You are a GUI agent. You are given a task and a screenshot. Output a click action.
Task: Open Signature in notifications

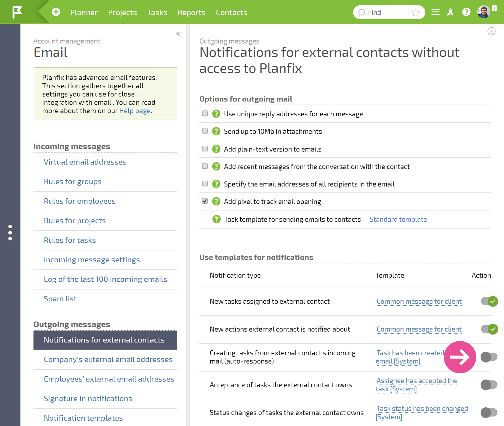pyautogui.click(x=88, y=398)
